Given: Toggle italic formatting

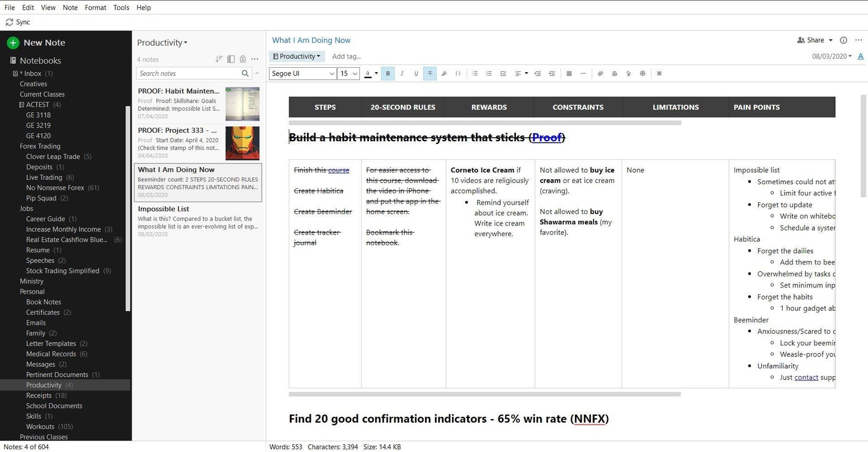Looking at the screenshot, I should [402, 73].
